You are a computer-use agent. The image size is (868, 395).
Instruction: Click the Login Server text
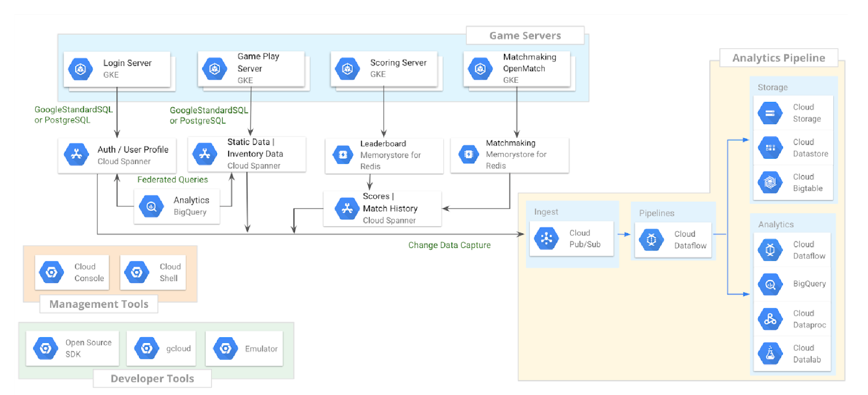[127, 63]
